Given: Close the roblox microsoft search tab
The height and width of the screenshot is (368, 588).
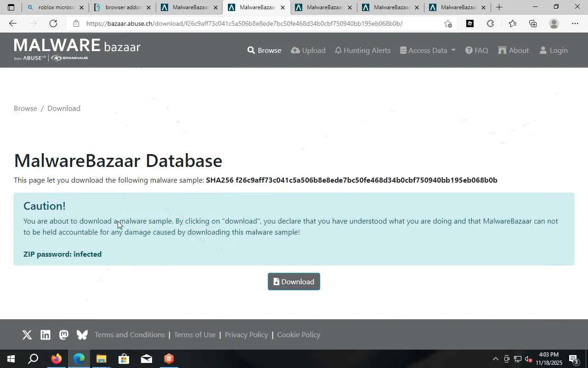Looking at the screenshot, I should pos(81,7).
